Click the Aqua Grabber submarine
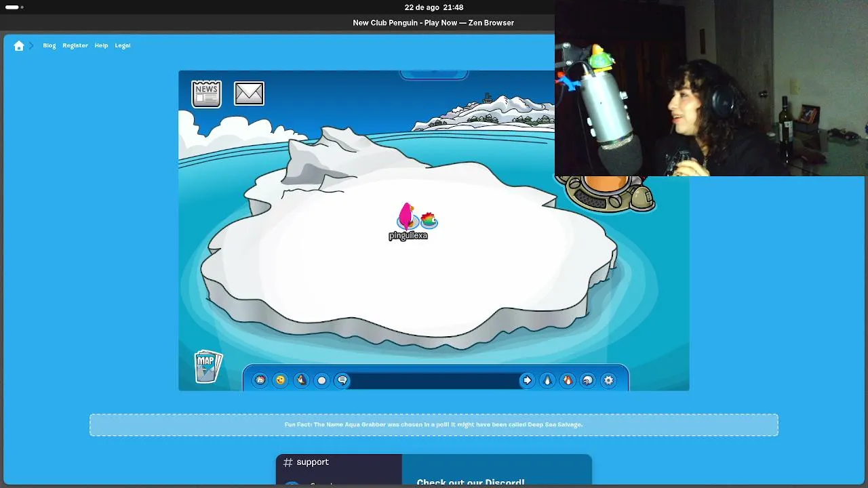Screen dimensions: 868x488 point(606,193)
